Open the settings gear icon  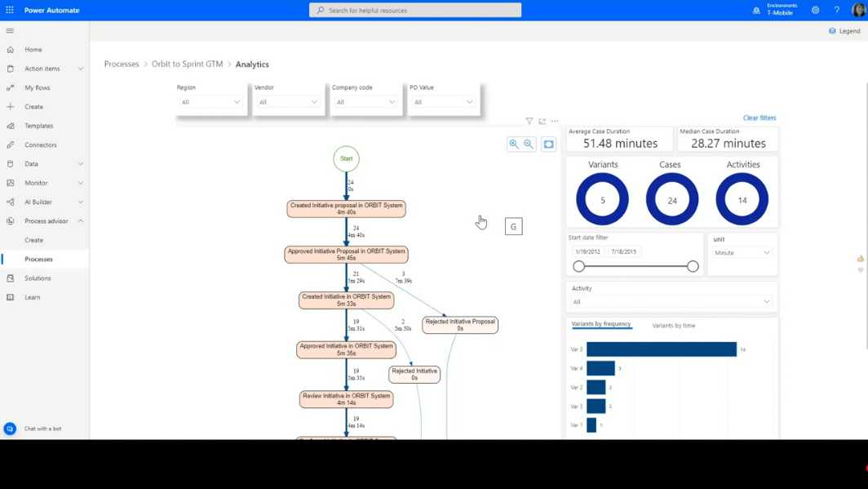pyautogui.click(x=816, y=10)
